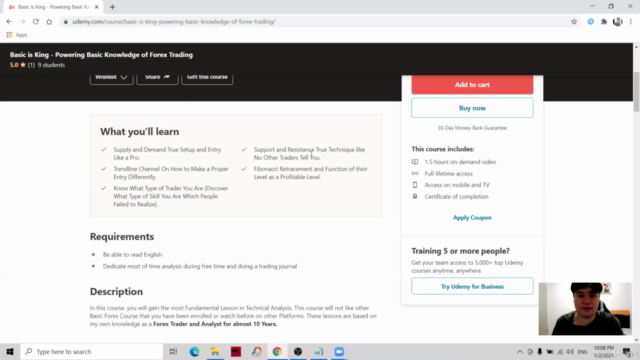Screen dimensions: 640x360
Task: Open File Explorer from taskbar
Action: click(x=215, y=351)
